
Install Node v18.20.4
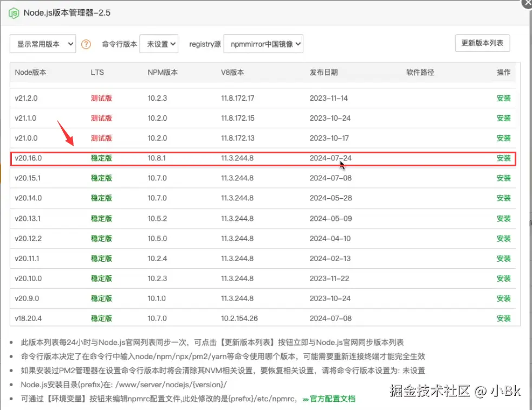503,318
